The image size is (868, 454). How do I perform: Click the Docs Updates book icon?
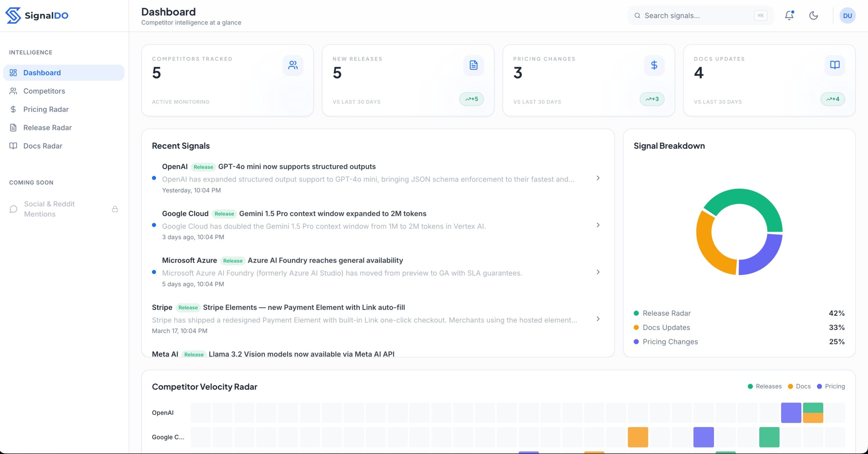[x=834, y=65]
